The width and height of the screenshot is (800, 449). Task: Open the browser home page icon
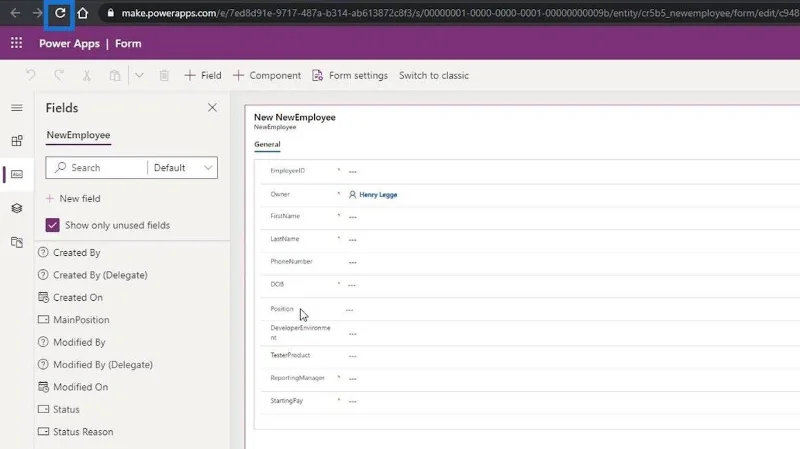[83, 13]
